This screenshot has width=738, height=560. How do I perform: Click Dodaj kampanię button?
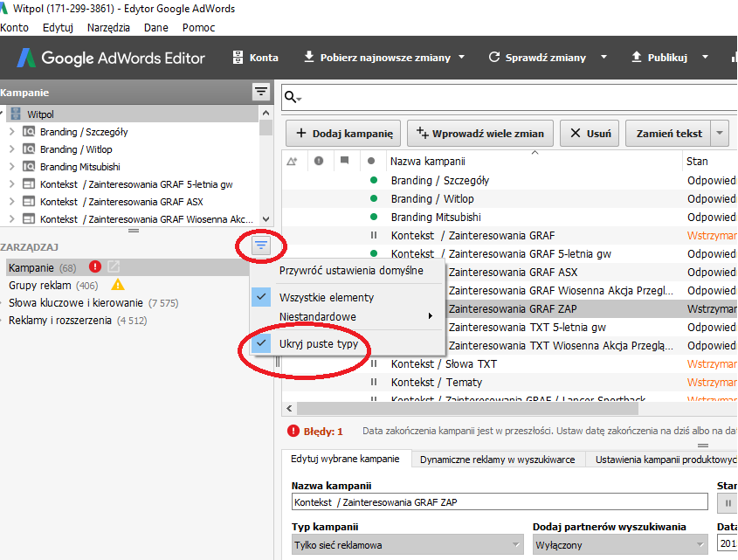point(343,134)
